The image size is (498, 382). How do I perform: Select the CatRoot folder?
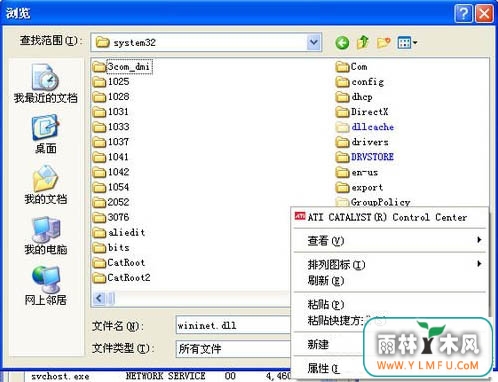(119, 262)
